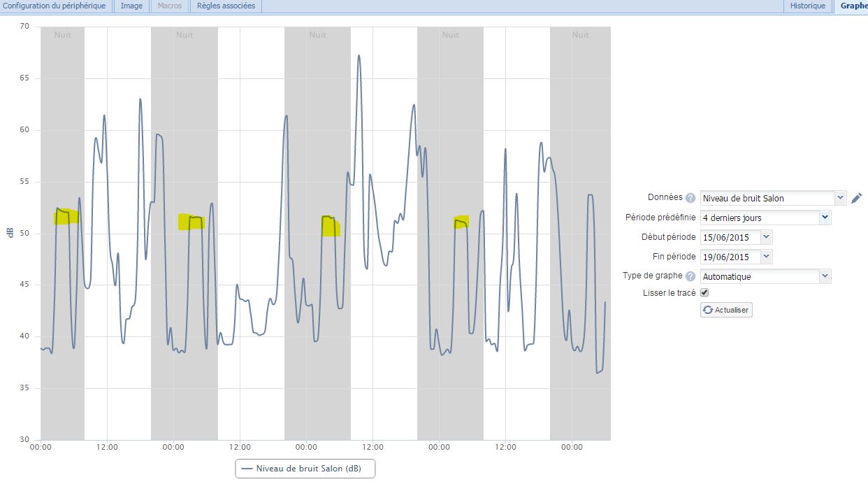Open the Début période date picker arrow
868x491 pixels.
766,237
